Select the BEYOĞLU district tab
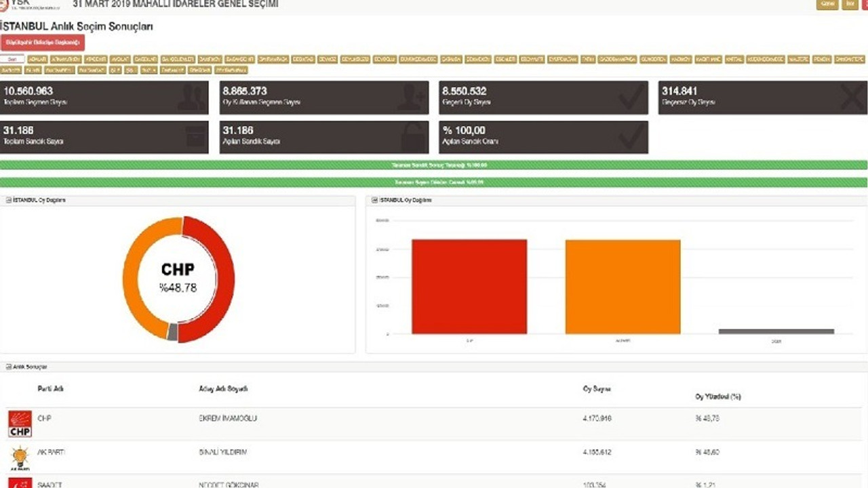This screenshot has height=488, width=868. point(384,60)
